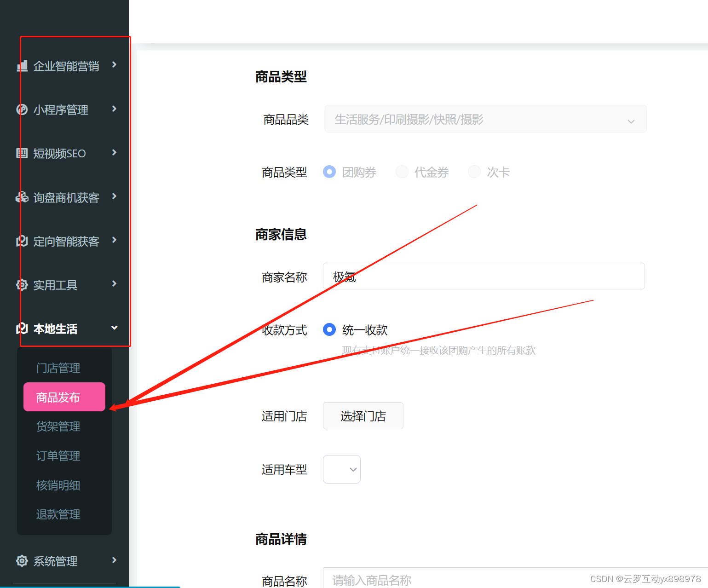The width and height of the screenshot is (708, 588).
Task: Expand the 短视频SEO menu arrow
Action: (115, 152)
